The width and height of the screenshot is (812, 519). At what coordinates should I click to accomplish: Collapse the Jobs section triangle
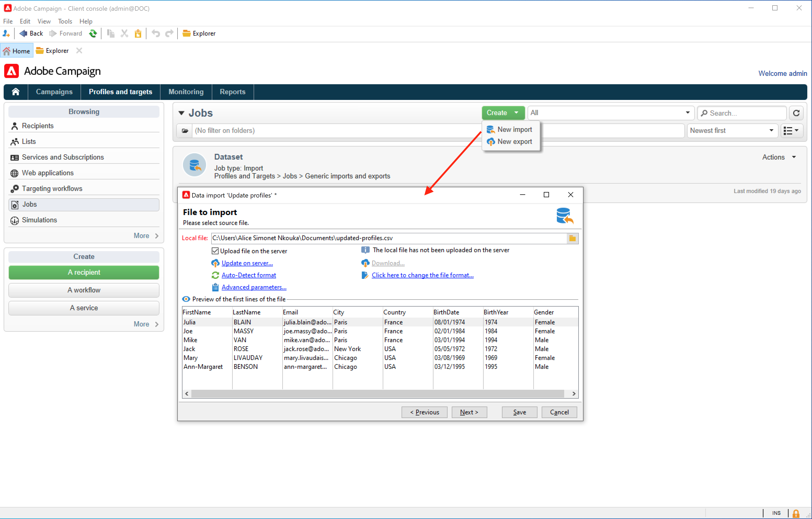pos(181,113)
